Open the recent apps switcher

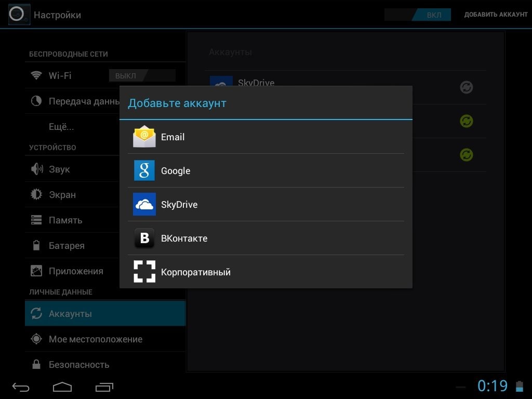pyautogui.click(x=104, y=387)
